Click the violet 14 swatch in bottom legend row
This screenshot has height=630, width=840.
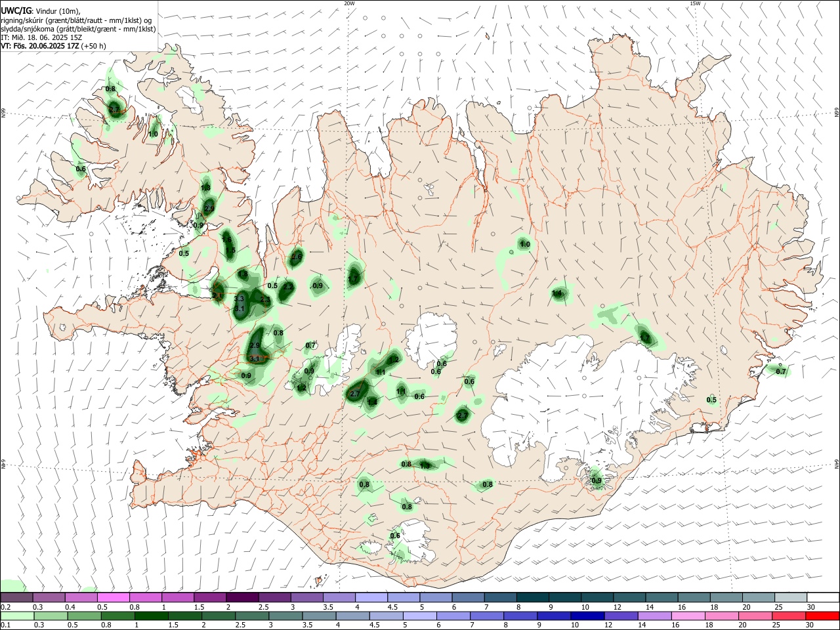(x=654, y=616)
